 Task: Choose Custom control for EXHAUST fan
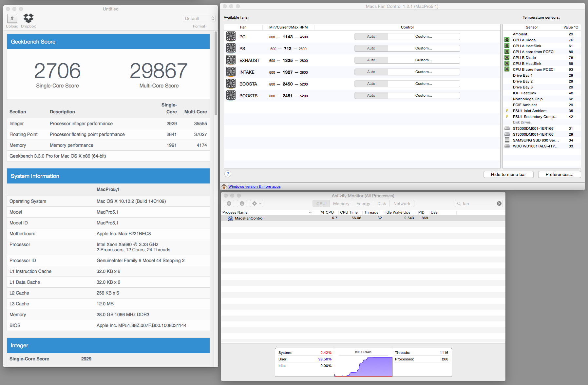tap(424, 60)
